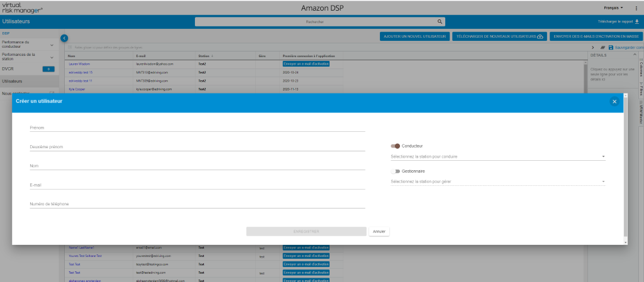The height and width of the screenshot is (282, 644).
Task: Collapse the Détails panel
Action: (635, 55)
